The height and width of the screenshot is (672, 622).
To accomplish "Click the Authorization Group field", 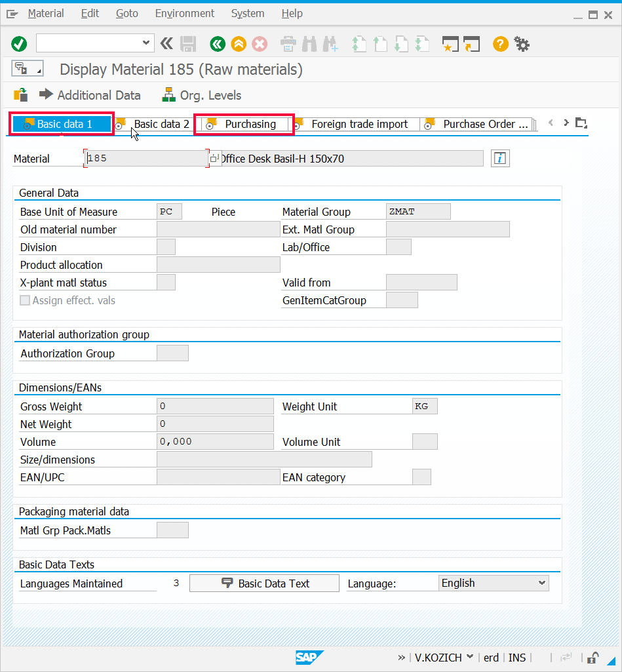I will [x=172, y=353].
